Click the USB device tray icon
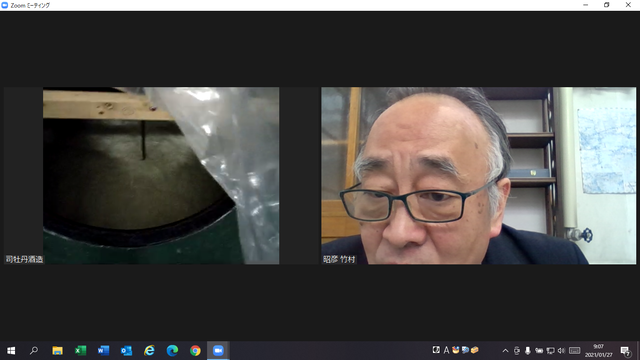The width and height of the screenshot is (640, 360). click(517, 351)
